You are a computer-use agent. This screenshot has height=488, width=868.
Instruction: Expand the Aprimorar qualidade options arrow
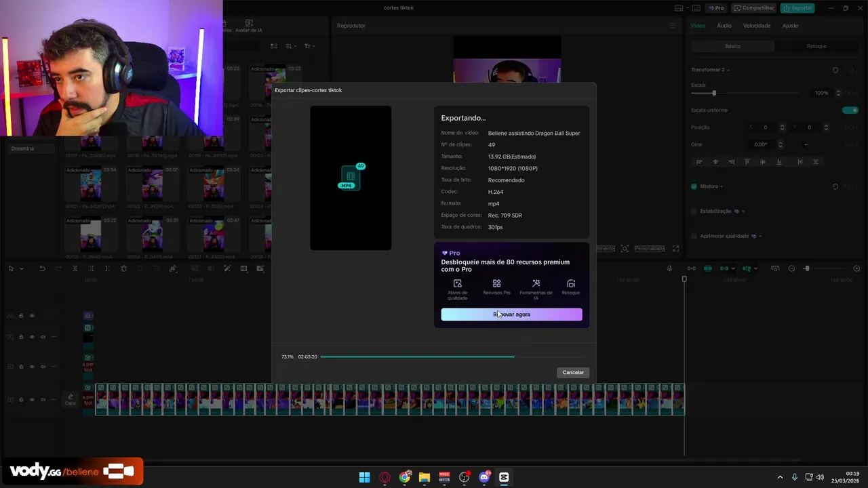(x=760, y=236)
